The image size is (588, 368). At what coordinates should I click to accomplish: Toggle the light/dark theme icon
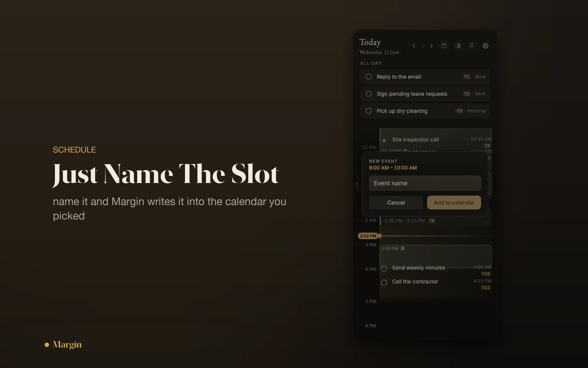458,46
